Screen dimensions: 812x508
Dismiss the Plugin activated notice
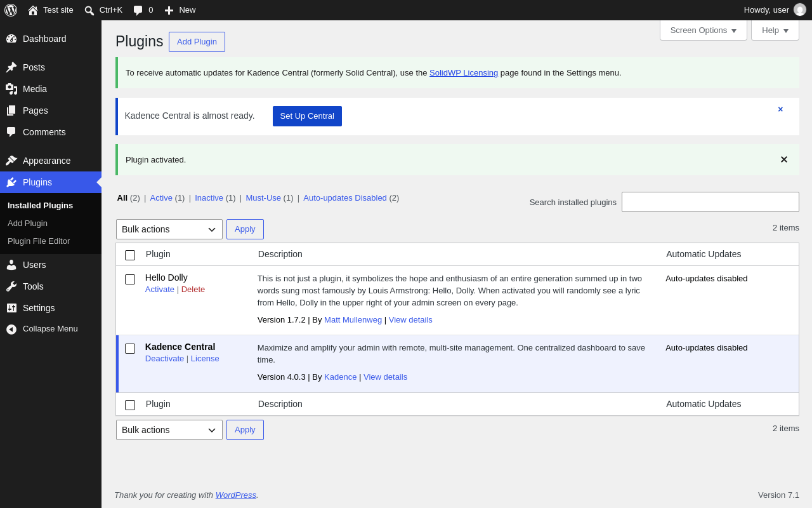pyautogui.click(x=784, y=159)
